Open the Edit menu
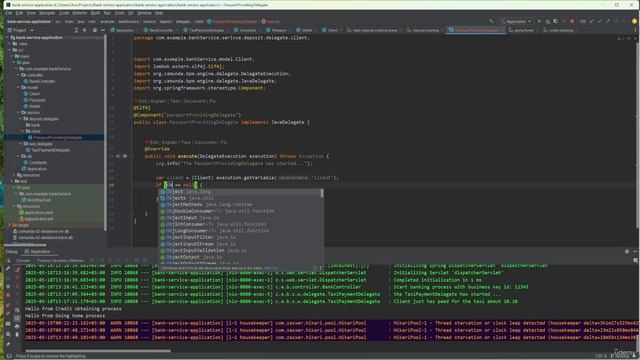The image size is (640, 360). [20, 13]
